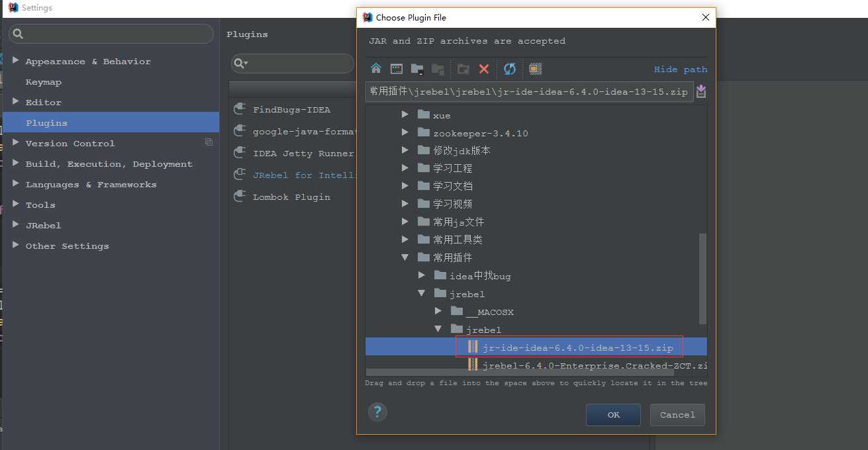The width and height of the screenshot is (868, 450).
Task: Click the __MACOSX folder icon
Action: tap(457, 311)
